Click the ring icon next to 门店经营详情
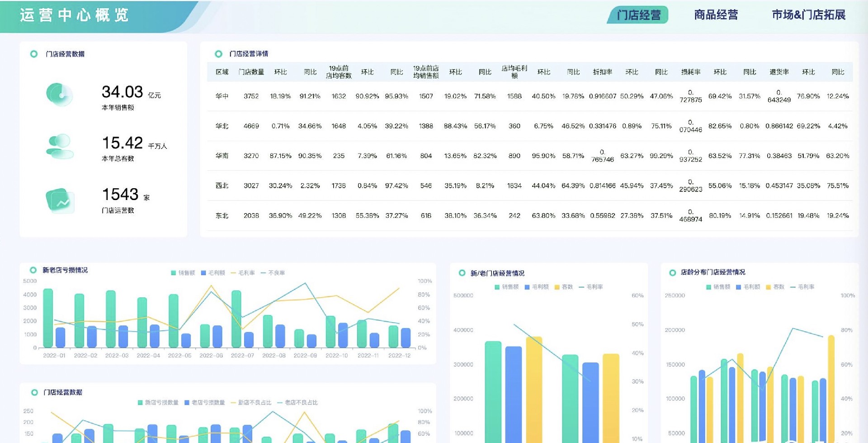The image size is (868, 443). point(218,54)
